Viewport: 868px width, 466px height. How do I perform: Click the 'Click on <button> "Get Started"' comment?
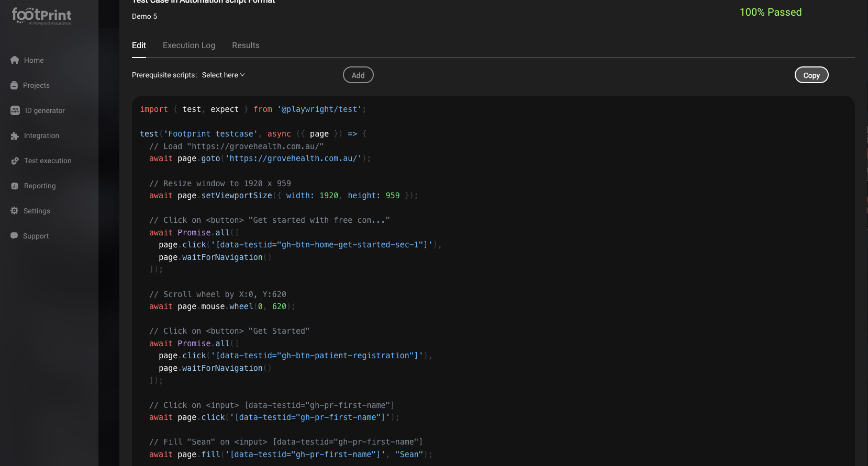[x=229, y=331]
